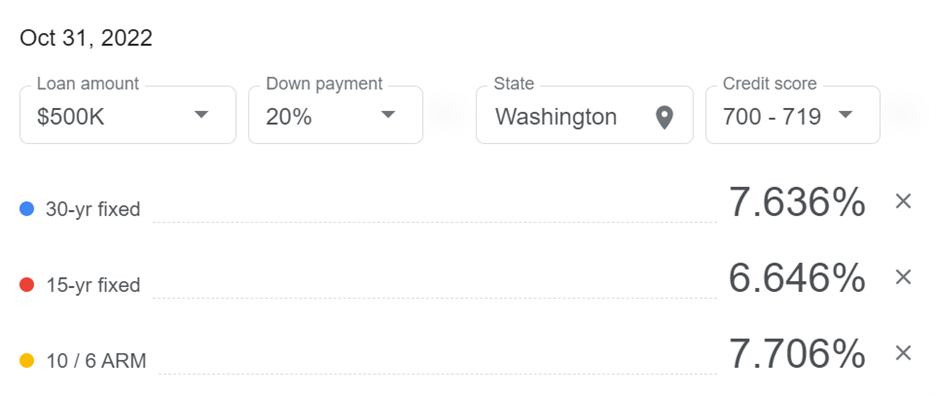Remove the 10 / 6 ARM row
This screenshot has height=396, width=936.
[903, 353]
